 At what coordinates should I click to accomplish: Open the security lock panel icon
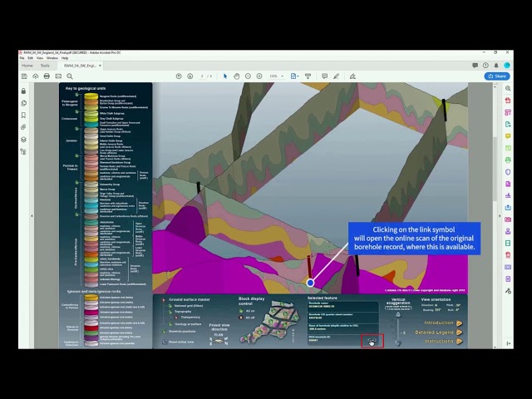(x=23, y=91)
